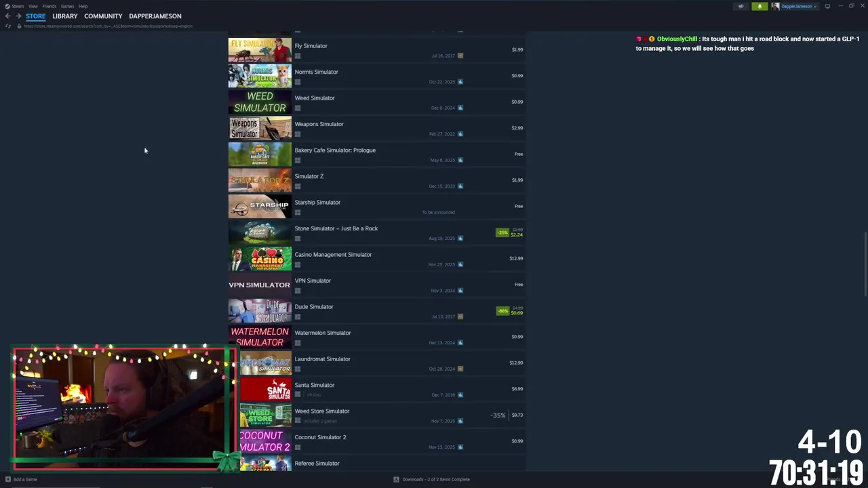Click the review icon on Coconut Simulator 2 row

click(460, 447)
